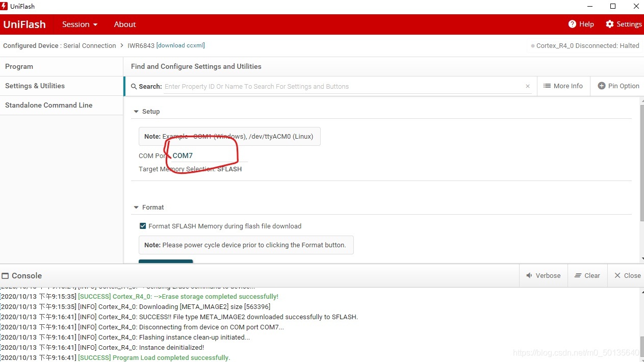Click the UniFlash lightning logo icon

[x=4, y=6]
